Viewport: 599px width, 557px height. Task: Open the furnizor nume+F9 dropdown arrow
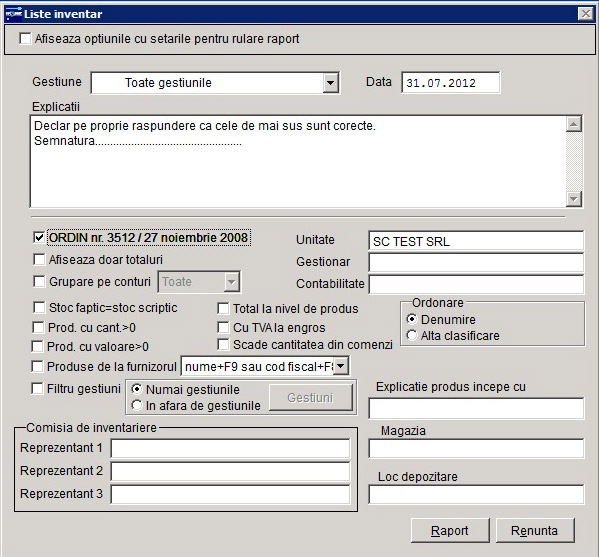pyautogui.click(x=341, y=366)
